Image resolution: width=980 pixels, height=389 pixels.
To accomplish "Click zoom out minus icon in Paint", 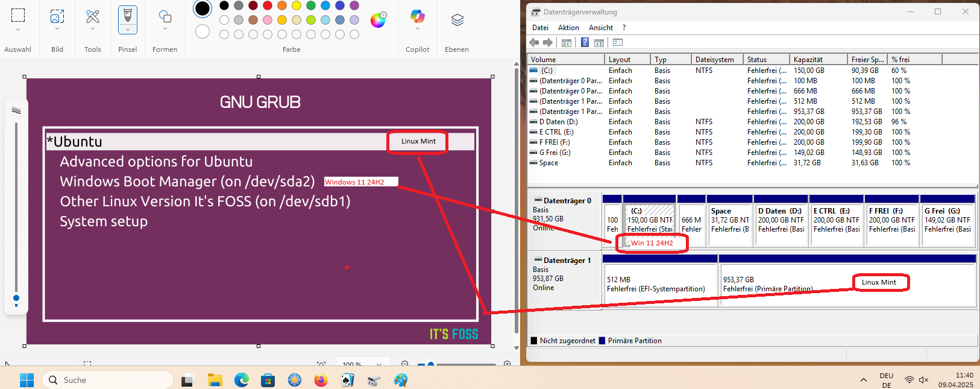I will [x=404, y=364].
